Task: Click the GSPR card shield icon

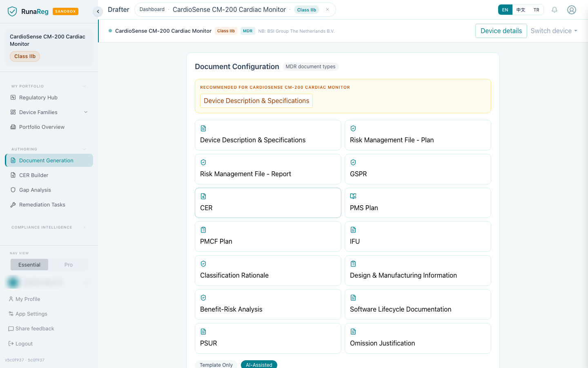Action: [x=353, y=162]
